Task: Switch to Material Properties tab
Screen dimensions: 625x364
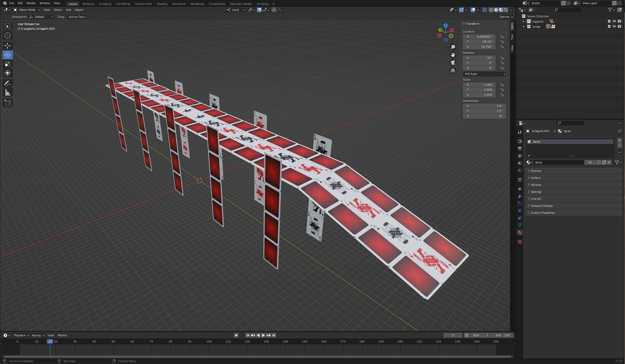Action: click(519, 232)
